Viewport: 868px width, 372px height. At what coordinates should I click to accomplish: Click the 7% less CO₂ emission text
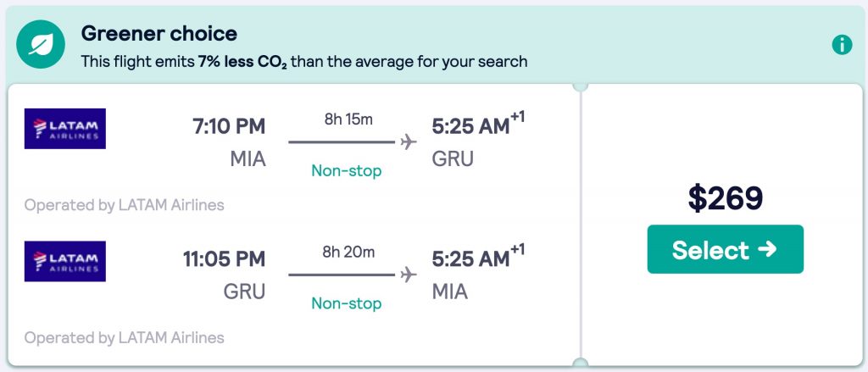pos(242,62)
